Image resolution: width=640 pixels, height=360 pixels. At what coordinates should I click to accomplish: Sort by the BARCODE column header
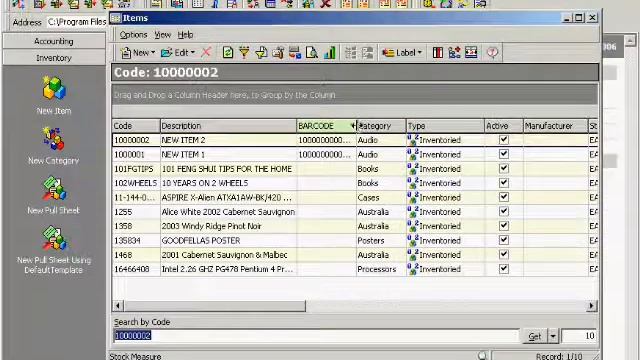(x=326, y=126)
